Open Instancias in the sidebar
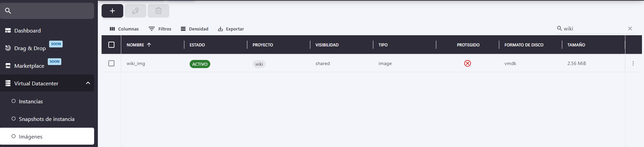Screen dimensions: 644x147 point(31,101)
